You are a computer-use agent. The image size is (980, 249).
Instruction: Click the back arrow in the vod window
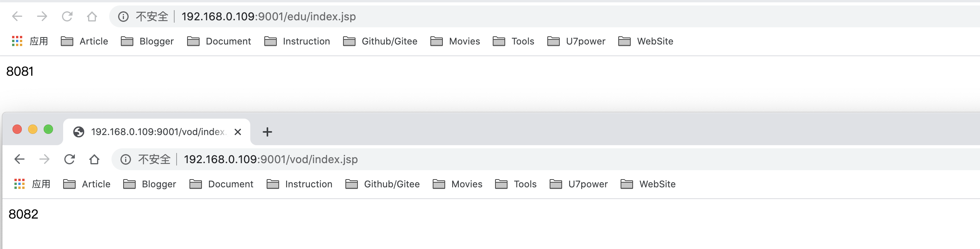[19, 159]
